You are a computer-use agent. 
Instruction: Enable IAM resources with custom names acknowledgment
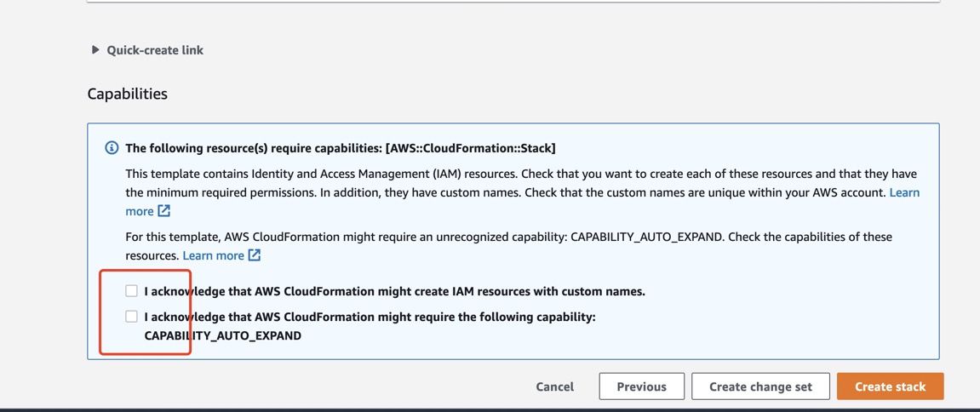131,291
